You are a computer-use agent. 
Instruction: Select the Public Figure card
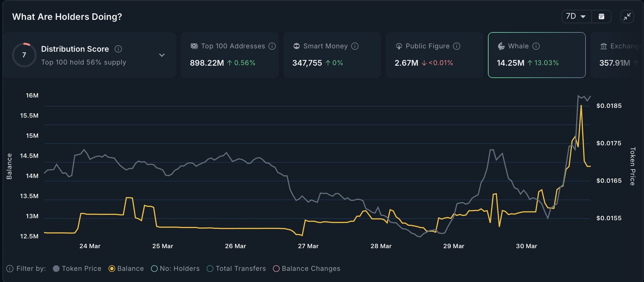pyautogui.click(x=434, y=55)
